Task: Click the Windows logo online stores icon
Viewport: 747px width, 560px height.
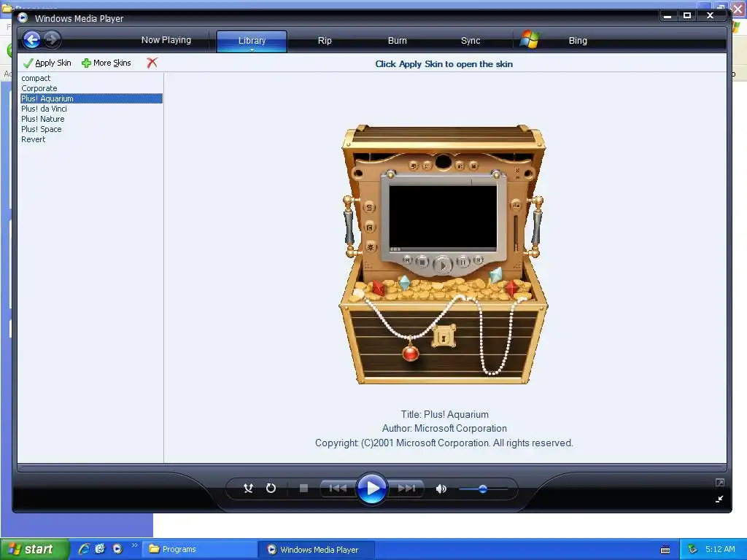Action: point(530,39)
